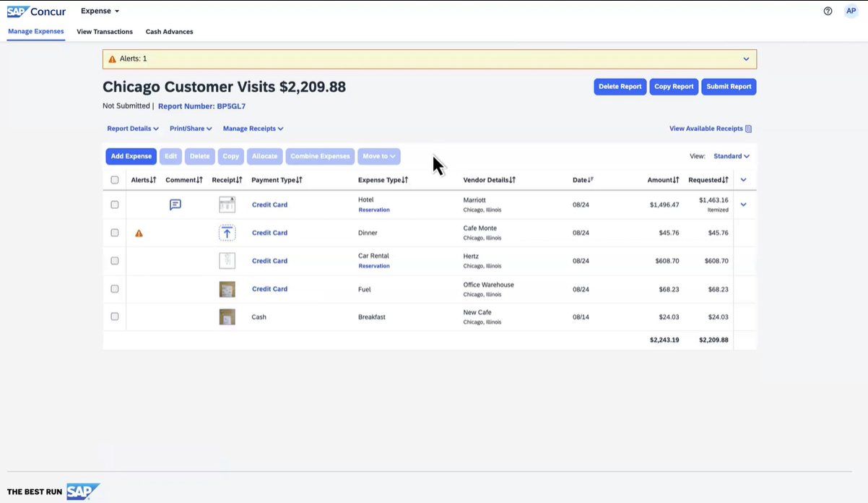Switch to Cash Advances tab
The image size is (868, 503).
pyautogui.click(x=169, y=32)
